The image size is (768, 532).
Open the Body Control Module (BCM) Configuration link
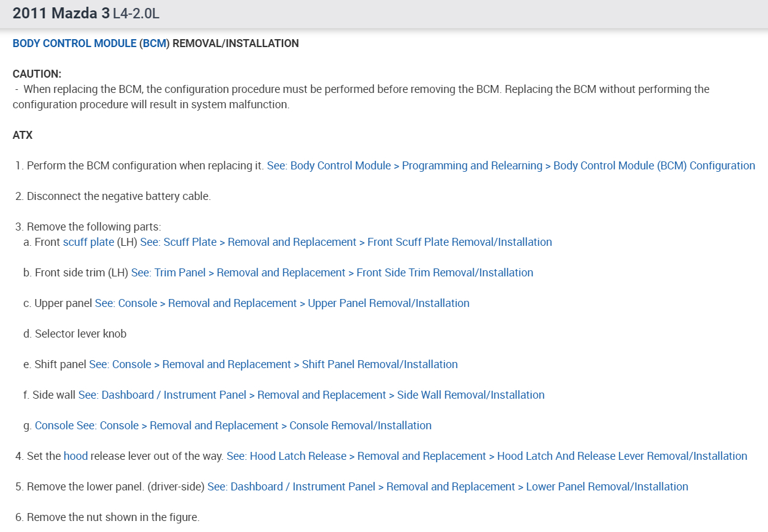coord(511,166)
